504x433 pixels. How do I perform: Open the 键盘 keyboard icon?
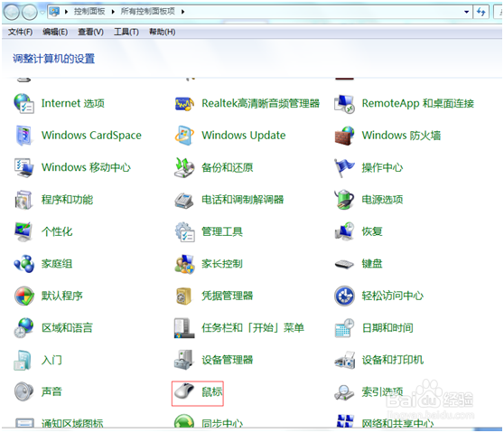(344, 264)
